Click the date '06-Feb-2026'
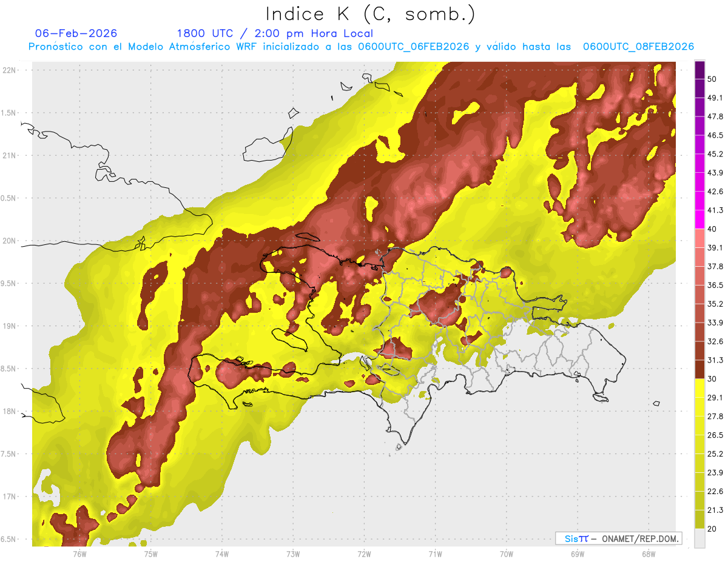 click(x=76, y=33)
